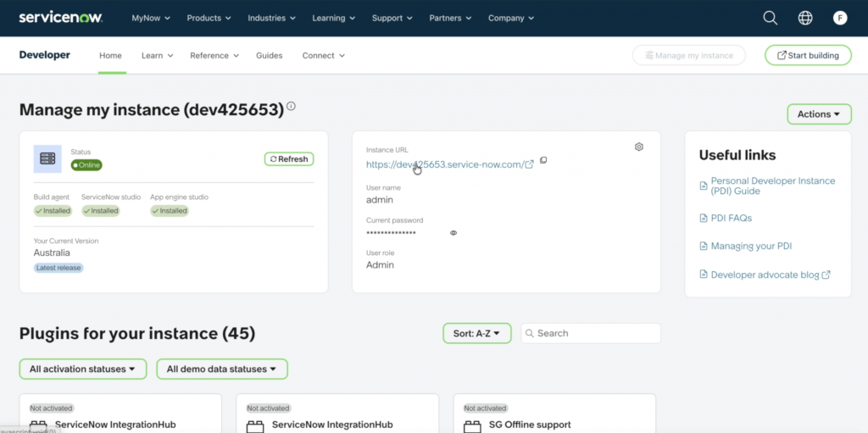868x433 pixels.
Task: Expand the Products menu
Action: click(209, 19)
